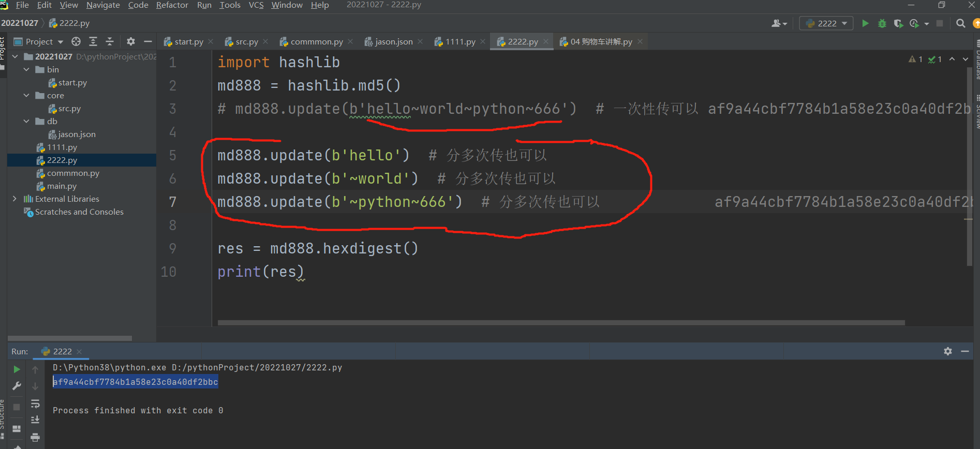Collapse all items in Project panel

[110, 41]
